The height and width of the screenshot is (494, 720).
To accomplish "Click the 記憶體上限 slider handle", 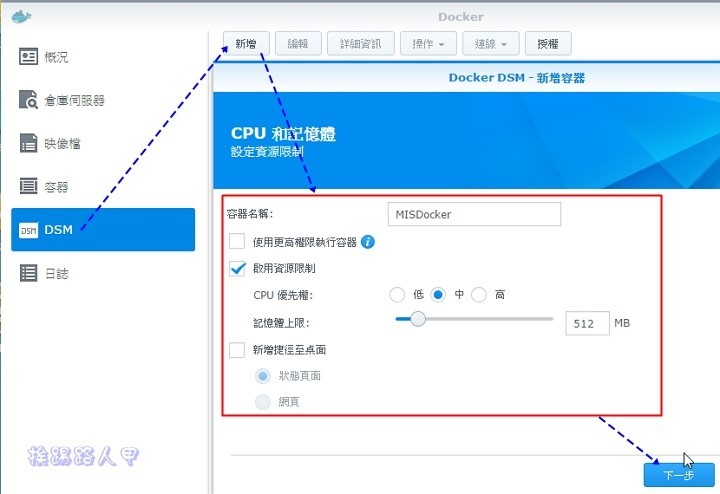I will pyautogui.click(x=418, y=319).
